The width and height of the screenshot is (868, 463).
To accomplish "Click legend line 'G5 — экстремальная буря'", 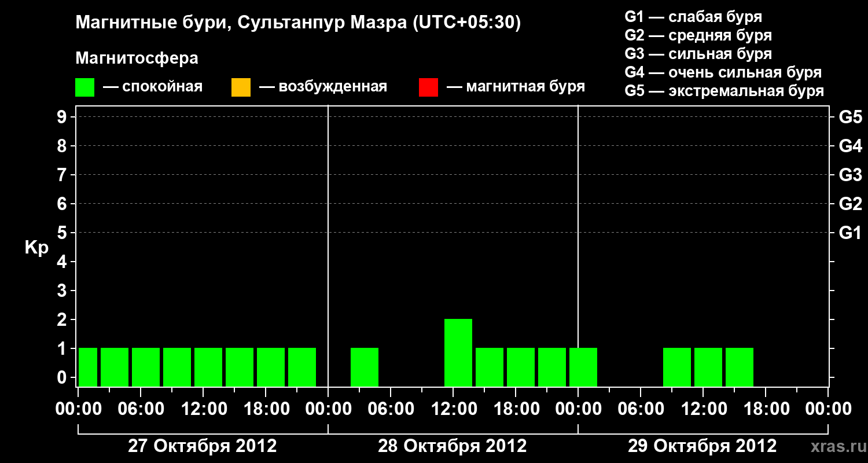I will [724, 91].
